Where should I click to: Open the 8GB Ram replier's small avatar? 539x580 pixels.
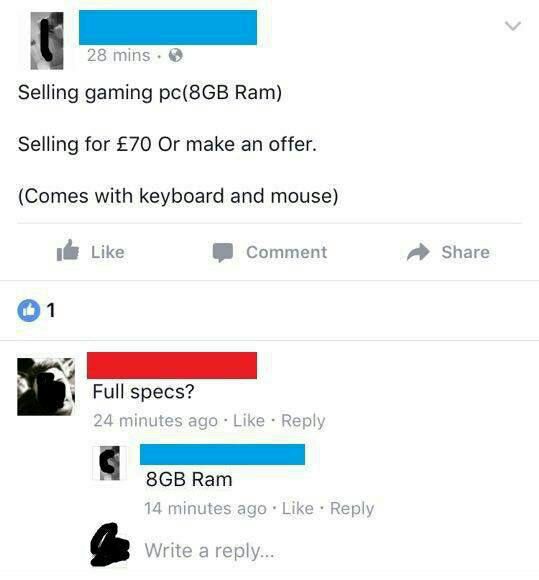[x=110, y=463]
